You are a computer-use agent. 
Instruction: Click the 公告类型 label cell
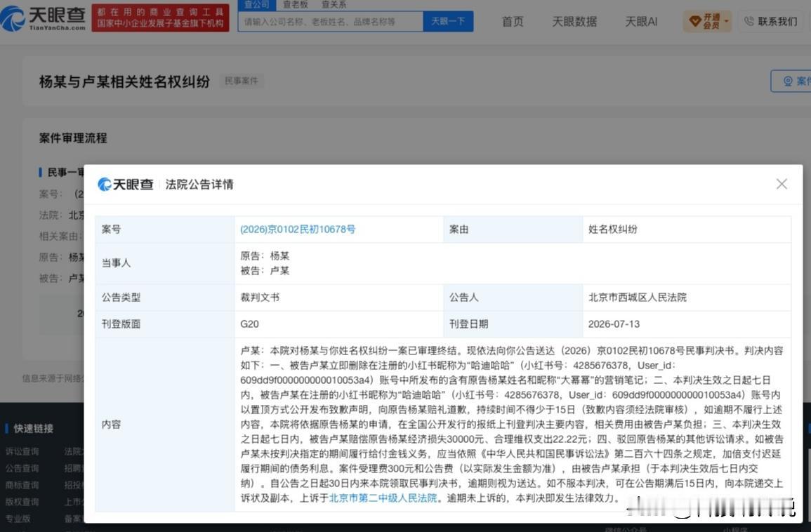(165, 298)
